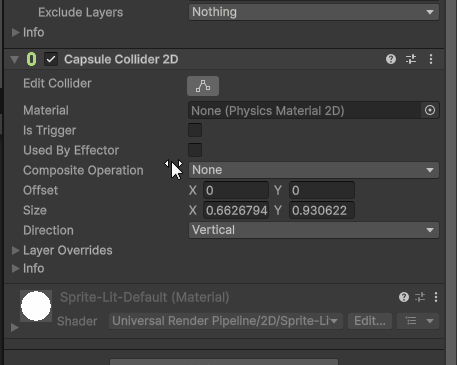Screen dimensions: 457x365
Task: Disable the Capsule Collider 2D component checkbox
Action: coord(51,59)
